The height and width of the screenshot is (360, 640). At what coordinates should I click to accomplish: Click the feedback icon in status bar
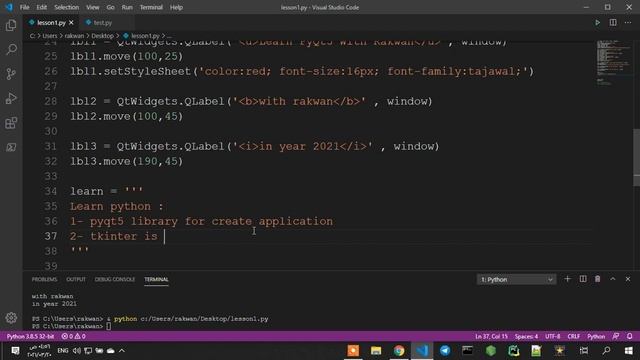click(616, 336)
